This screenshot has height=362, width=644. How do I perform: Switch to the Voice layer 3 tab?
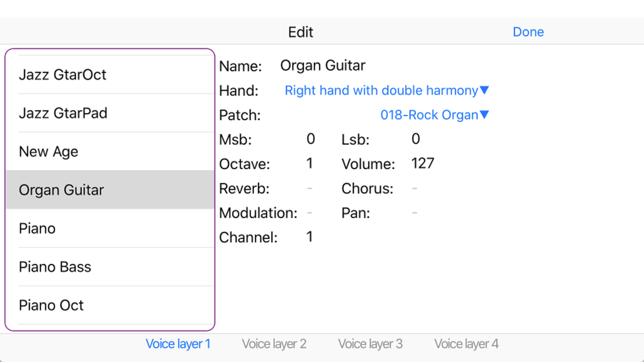(370, 344)
